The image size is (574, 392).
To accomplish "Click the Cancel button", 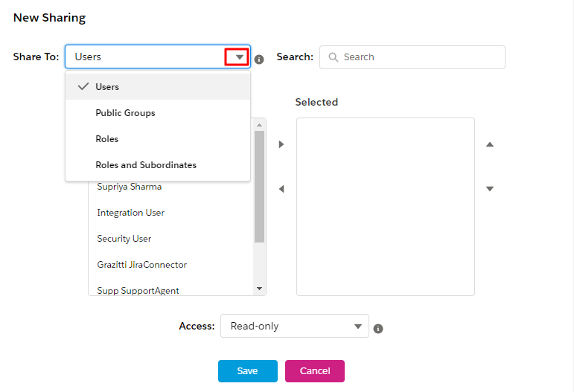I will coord(315,370).
